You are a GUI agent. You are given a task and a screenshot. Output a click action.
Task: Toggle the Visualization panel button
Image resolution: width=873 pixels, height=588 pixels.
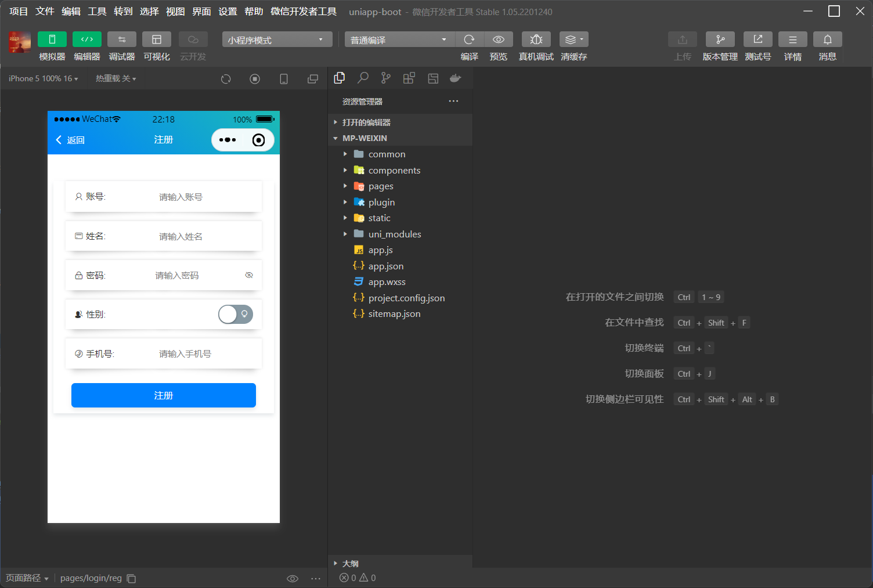(x=157, y=39)
